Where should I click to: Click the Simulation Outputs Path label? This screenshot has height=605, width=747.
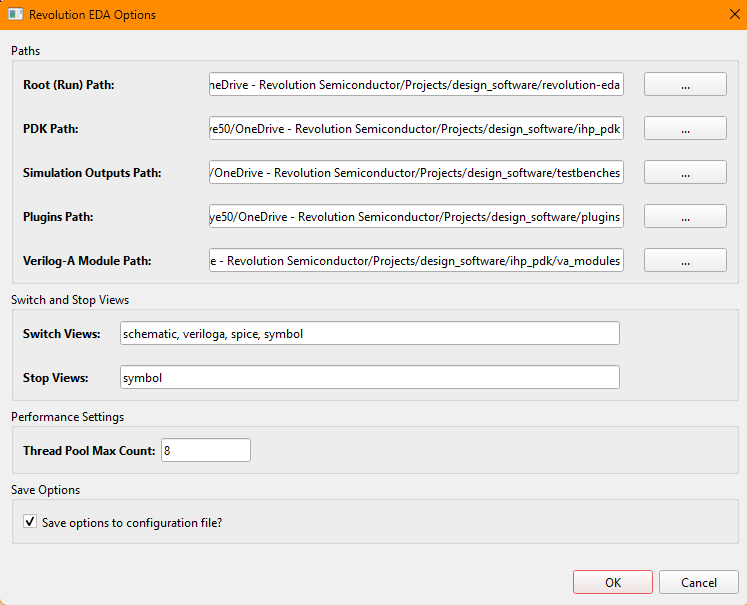tap(92, 172)
